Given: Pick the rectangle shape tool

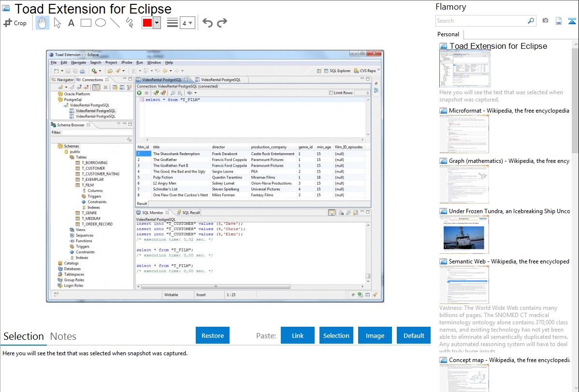Looking at the screenshot, I should (86, 23).
